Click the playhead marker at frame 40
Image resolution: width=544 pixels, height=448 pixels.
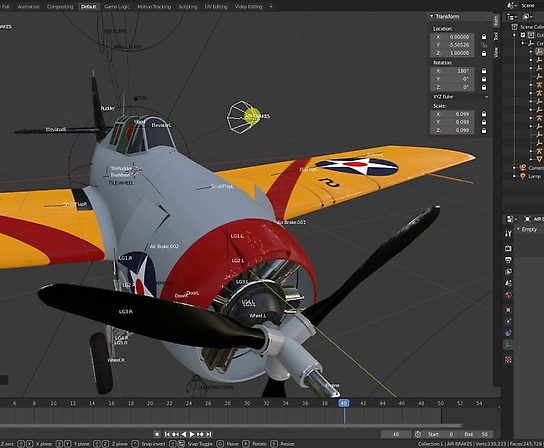pos(343,403)
